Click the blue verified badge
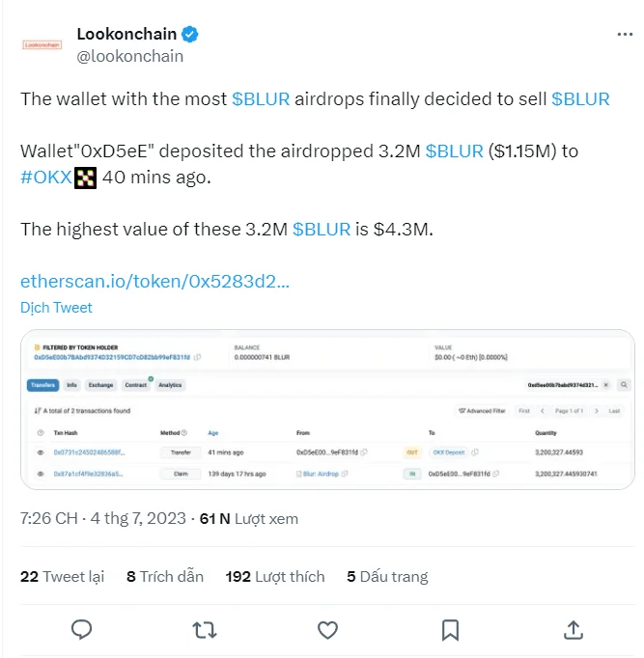Viewport: 644px width, 658px height. [x=190, y=34]
